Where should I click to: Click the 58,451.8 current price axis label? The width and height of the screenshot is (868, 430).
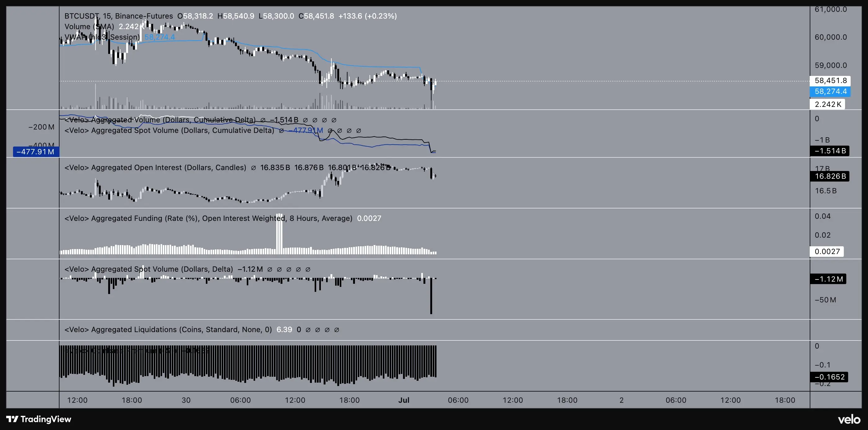point(830,81)
